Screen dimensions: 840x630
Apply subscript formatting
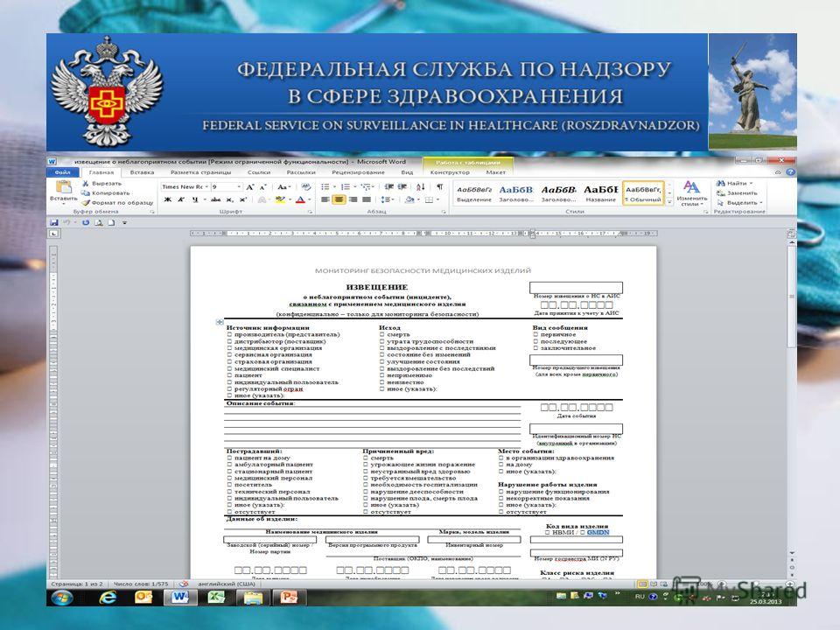pos(229,199)
